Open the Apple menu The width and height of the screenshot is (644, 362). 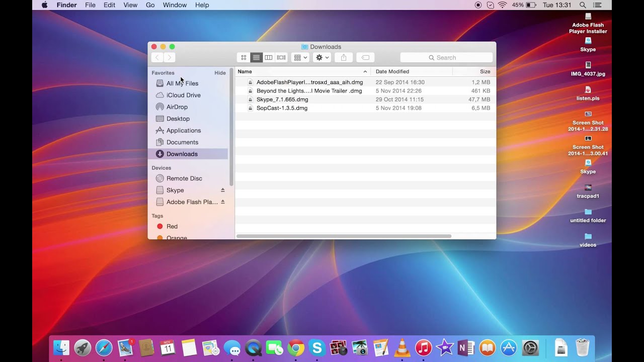[44, 5]
